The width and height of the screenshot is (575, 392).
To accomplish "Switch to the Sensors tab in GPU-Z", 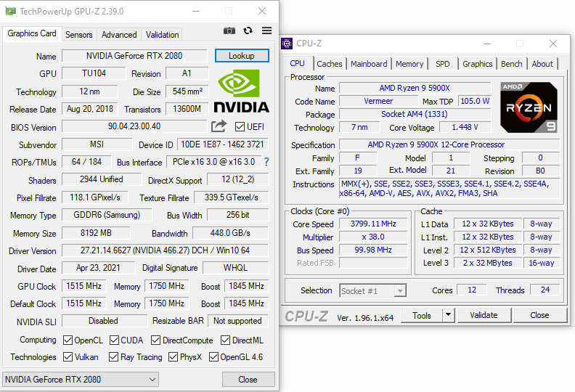I will tap(79, 35).
